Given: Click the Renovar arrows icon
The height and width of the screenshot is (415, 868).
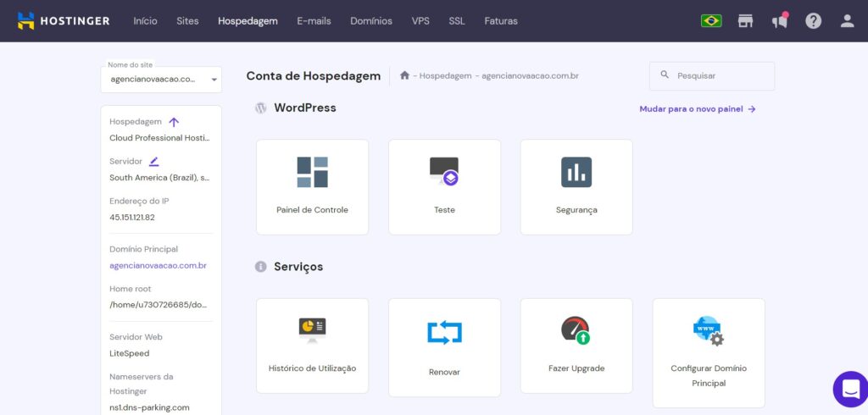Looking at the screenshot, I should tap(444, 332).
